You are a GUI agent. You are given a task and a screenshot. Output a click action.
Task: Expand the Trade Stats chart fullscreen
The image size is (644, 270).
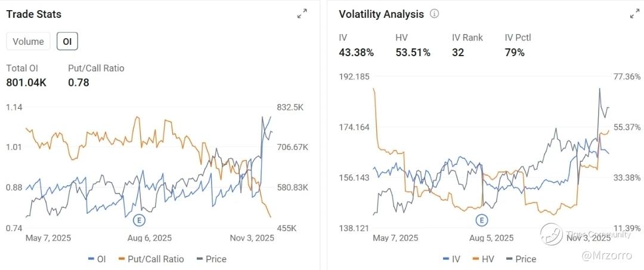pyautogui.click(x=302, y=14)
